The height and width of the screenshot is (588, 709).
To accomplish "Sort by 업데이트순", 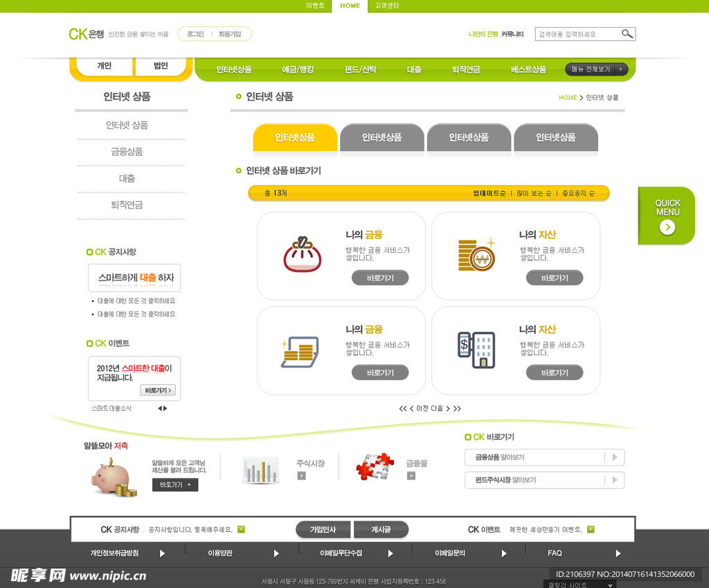I will [490, 193].
